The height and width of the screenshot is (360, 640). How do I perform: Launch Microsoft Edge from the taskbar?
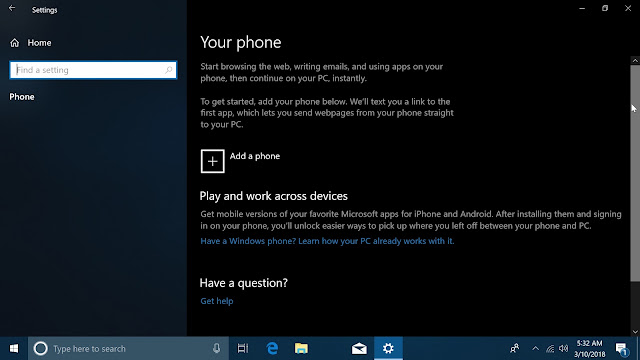[x=272, y=349]
